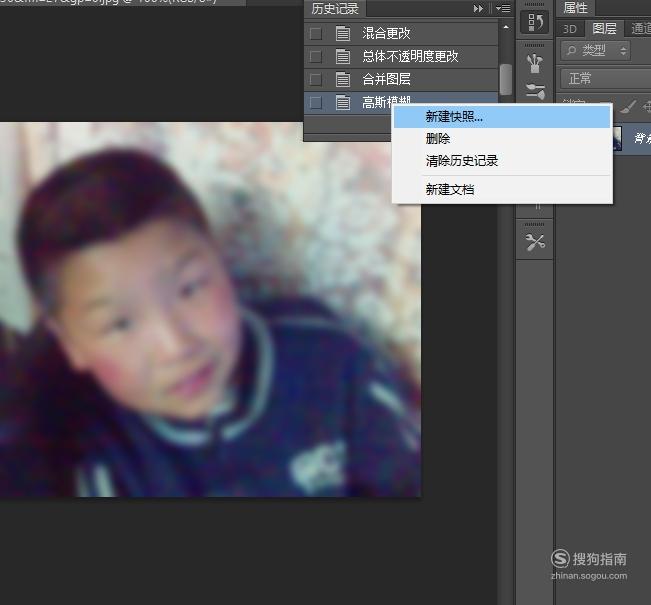
Task: Click the blurred photo on the canvas
Action: pyautogui.click(x=210, y=309)
